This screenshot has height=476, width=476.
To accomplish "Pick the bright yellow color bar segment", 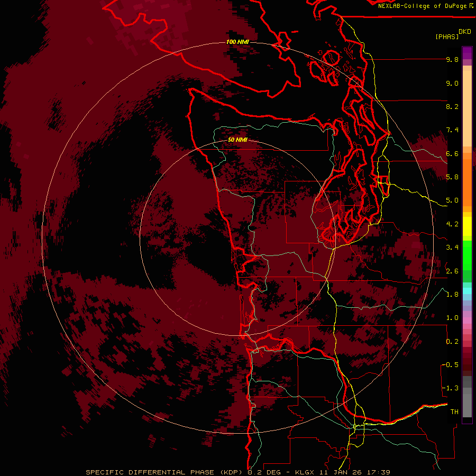I will 467,226.
